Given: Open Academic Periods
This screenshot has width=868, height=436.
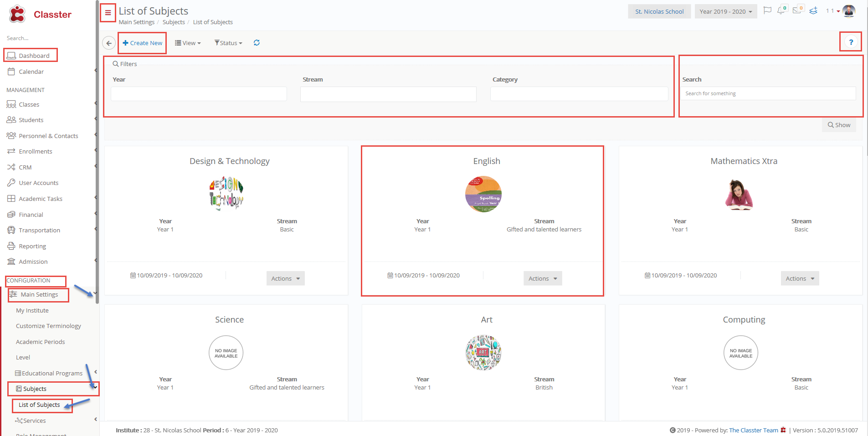Looking at the screenshot, I should pyautogui.click(x=41, y=342).
